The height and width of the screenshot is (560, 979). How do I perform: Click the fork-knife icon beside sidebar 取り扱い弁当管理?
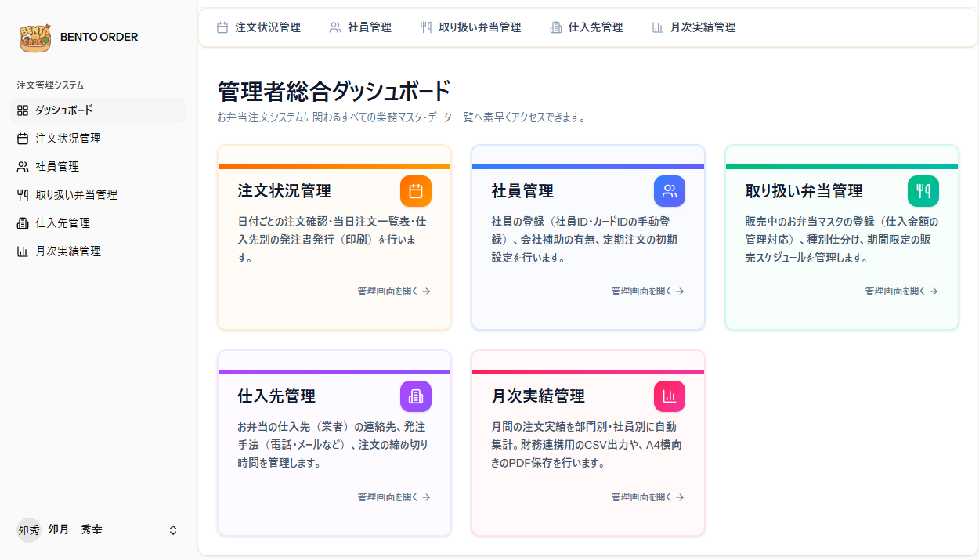coord(22,195)
